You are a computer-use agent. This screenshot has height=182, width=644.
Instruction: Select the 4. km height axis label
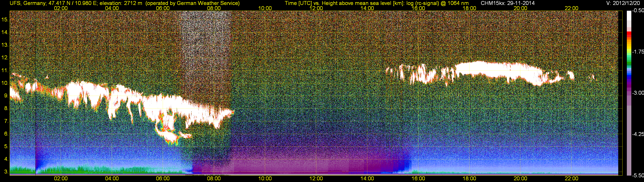tap(6, 159)
